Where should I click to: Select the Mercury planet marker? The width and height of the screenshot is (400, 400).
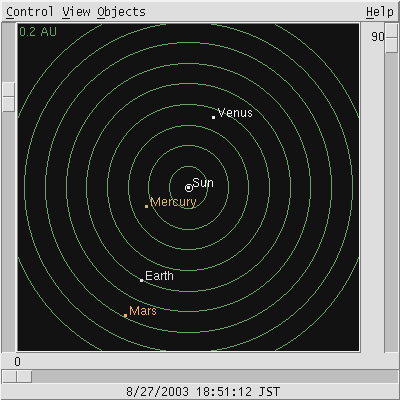pyautogui.click(x=146, y=206)
